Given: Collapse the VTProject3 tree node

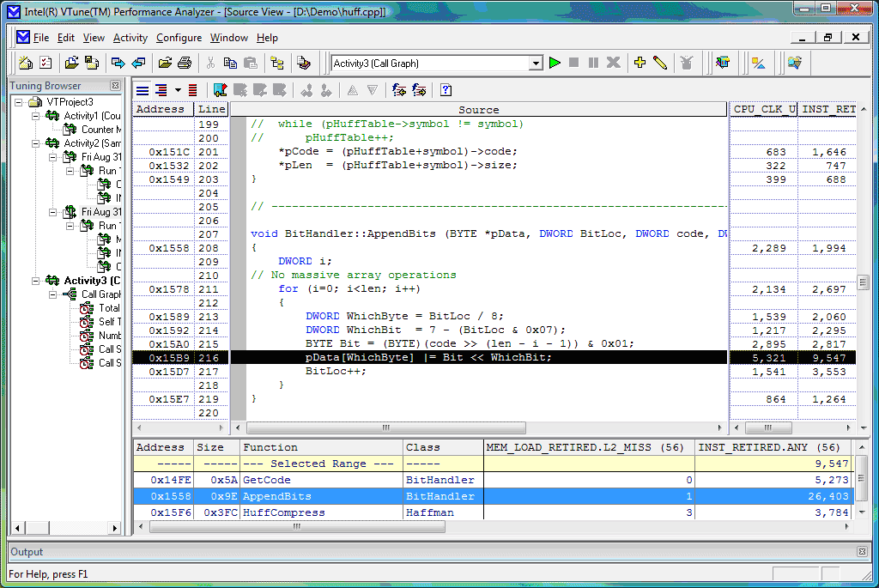Looking at the screenshot, I should pyautogui.click(x=19, y=102).
